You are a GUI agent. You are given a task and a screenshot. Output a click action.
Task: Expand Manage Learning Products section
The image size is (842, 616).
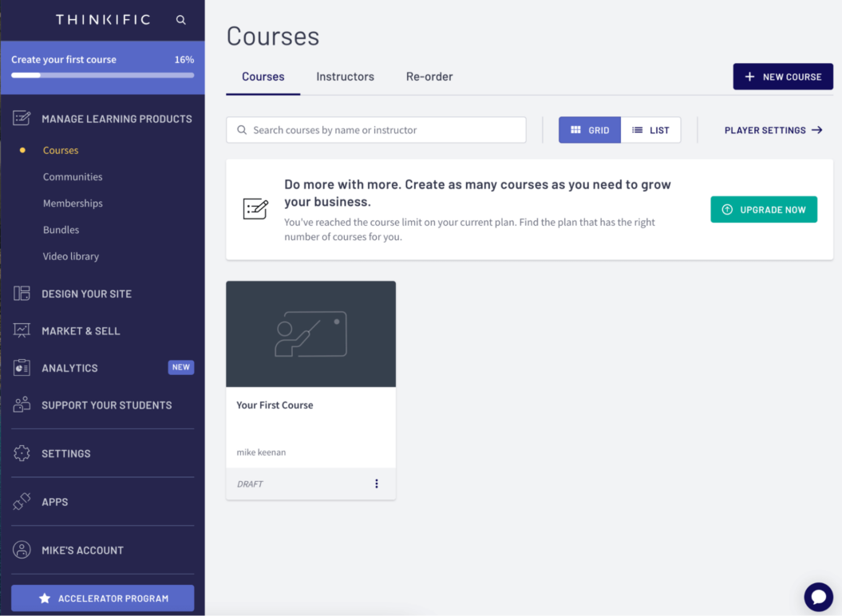point(117,119)
